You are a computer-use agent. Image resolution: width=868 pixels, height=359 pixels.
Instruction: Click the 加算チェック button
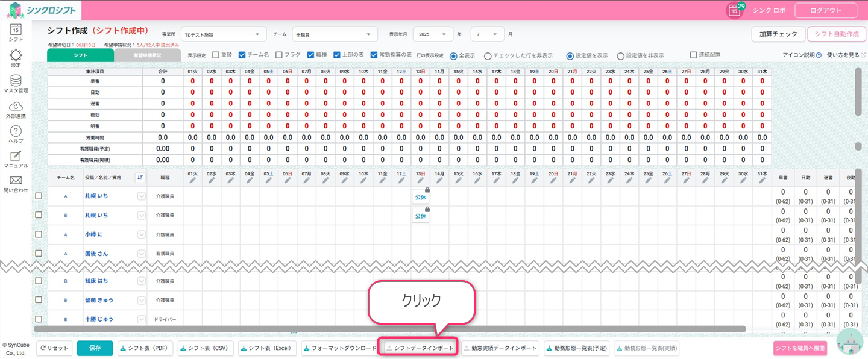pos(778,34)
